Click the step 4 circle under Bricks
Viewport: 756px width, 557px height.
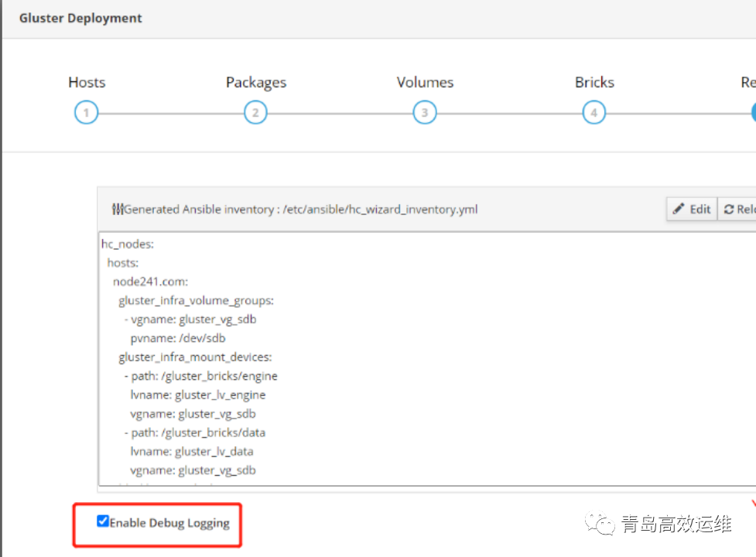(x=594, y=113)
